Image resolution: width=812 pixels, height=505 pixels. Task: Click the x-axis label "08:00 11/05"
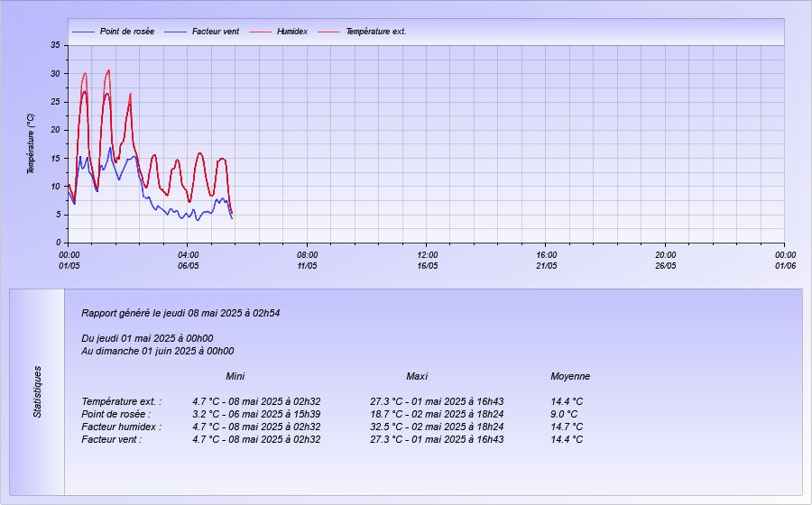coord(307,261)
